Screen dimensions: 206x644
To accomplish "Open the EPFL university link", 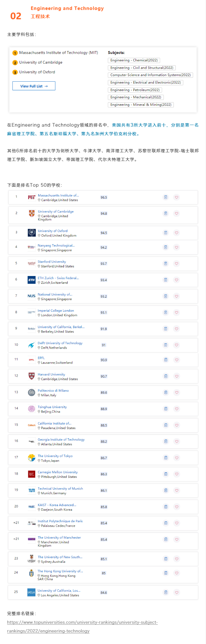I will (41, 358).
